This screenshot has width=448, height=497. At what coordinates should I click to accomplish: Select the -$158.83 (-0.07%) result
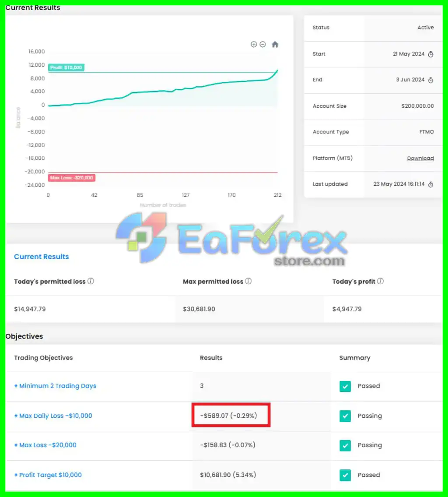point(227,445)
